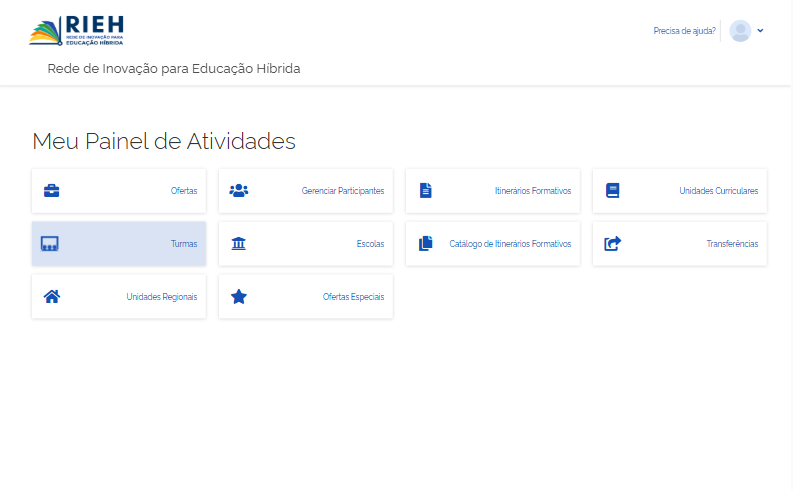Open the Precisa de ajuda? help link
The image size is (793, 490).
(684, 31)
